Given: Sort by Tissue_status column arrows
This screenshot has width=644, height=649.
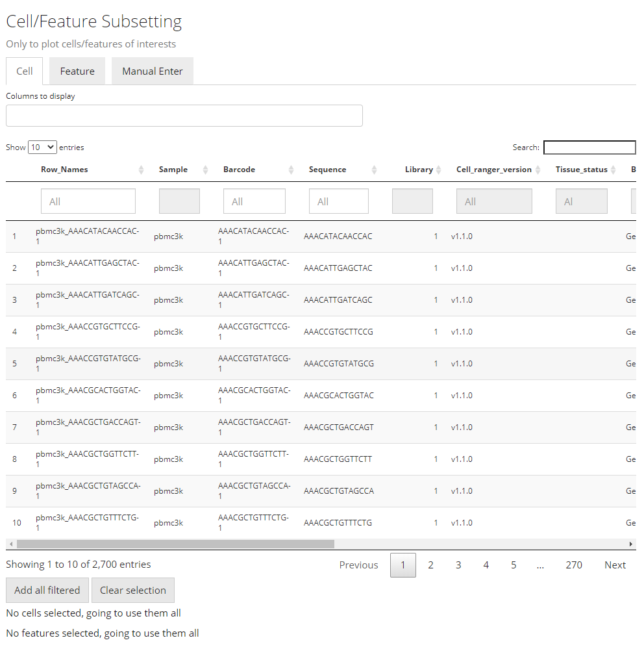Looking at the screenshot, I should click(x=613, y=170).
